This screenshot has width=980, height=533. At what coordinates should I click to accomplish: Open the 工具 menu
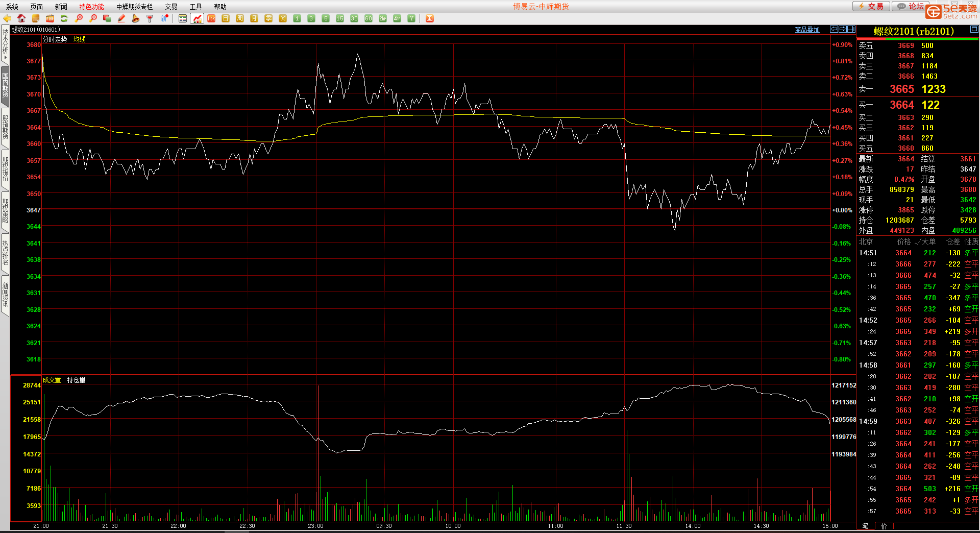click(195, 7)
